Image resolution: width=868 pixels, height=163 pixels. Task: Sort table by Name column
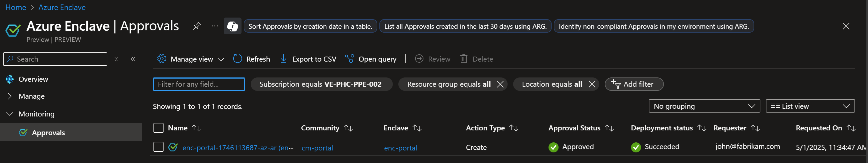pos(196,128)
